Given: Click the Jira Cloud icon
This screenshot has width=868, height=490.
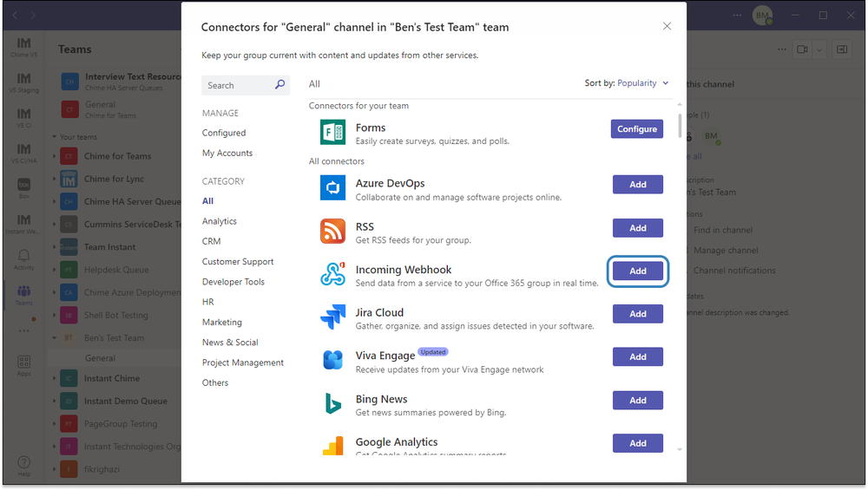Looking at the screenshot, I should tap(332, 317).
